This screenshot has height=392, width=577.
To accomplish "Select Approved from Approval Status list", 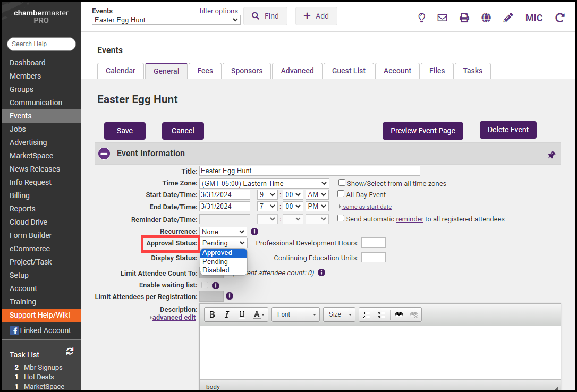I will click(x=217, y=253).
